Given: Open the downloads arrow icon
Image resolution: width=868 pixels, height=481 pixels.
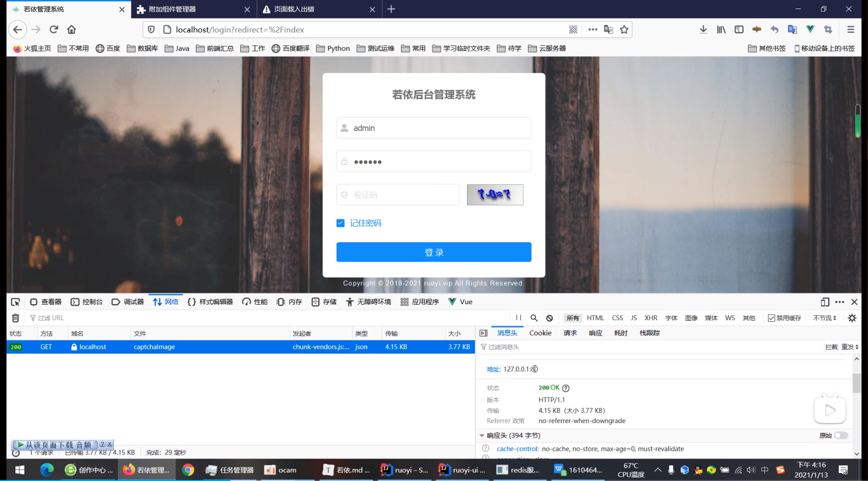Looking at the screenshot, I should pyautogui.click(x=703, y=29).
